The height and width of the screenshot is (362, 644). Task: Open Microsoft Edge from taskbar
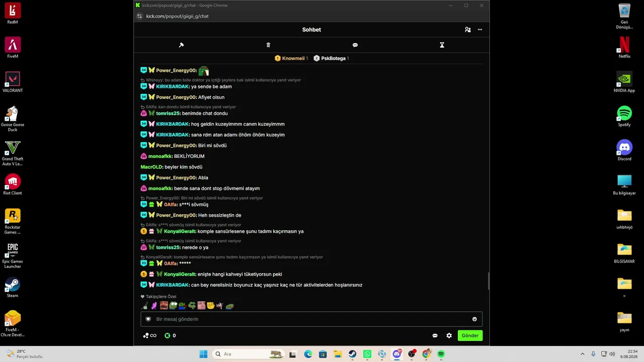pyautogui.click(x=308, y=354)
